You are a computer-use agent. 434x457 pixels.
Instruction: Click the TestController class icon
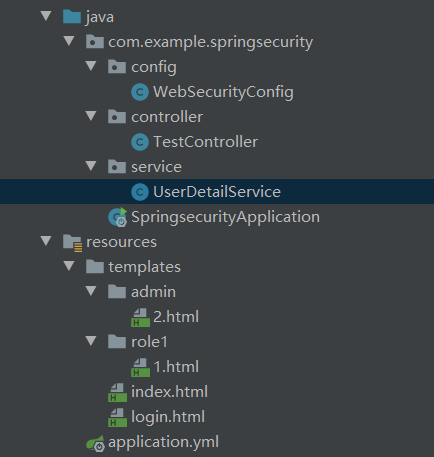(140, 142)
